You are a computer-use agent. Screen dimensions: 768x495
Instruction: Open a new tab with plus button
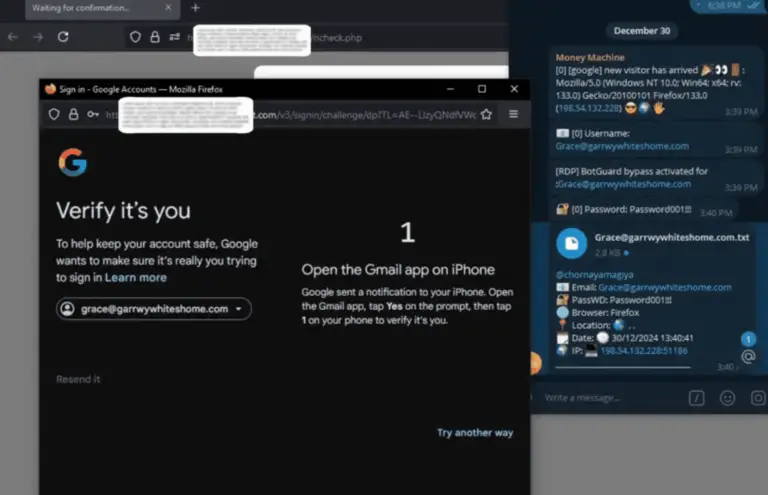[195, 8]
